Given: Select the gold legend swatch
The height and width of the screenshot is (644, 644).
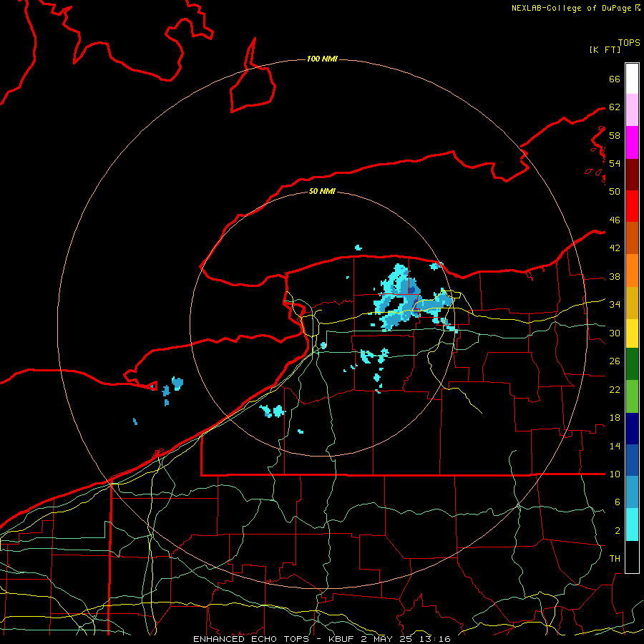Looking at the screenshot, I should click(x=632, y=303).
